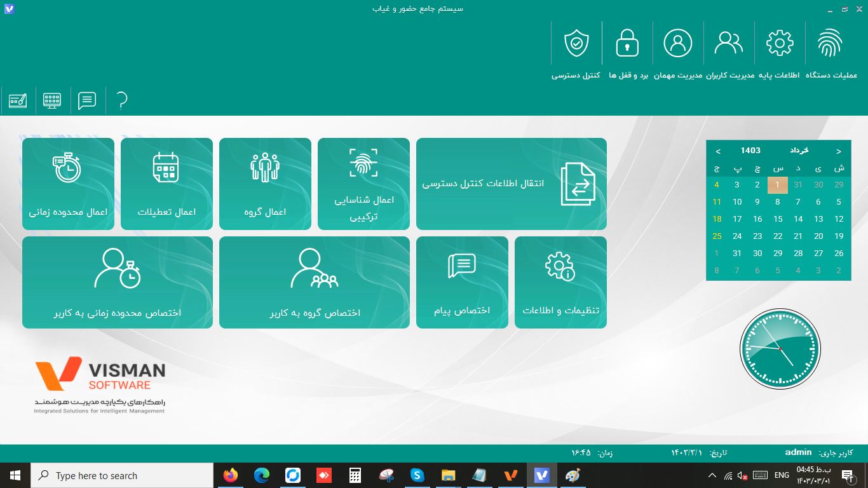Click the keyboard monitor toolbar icon
Viewport: 868px width, 488px height.
tap(52, 100)
